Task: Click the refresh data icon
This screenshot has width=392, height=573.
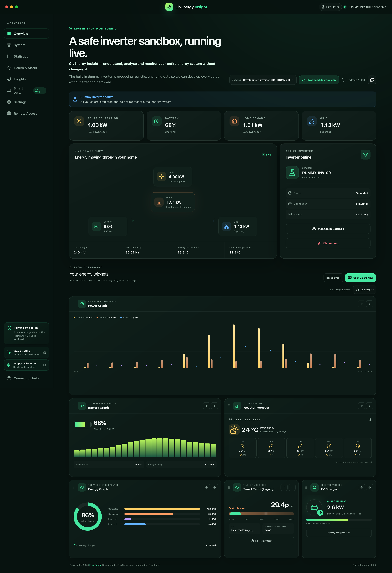Action: pyautogui.click(x=372, y=80)
